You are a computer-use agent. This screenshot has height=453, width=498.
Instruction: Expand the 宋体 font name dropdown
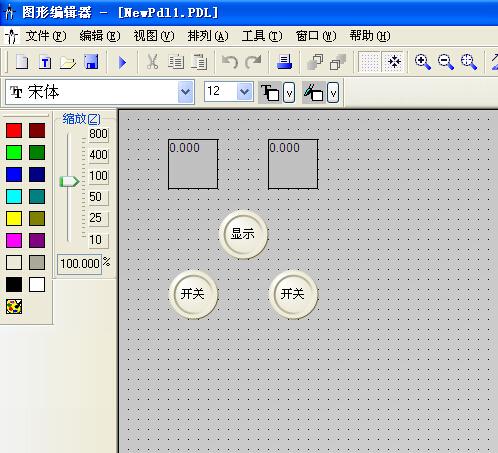click(186, 92)
